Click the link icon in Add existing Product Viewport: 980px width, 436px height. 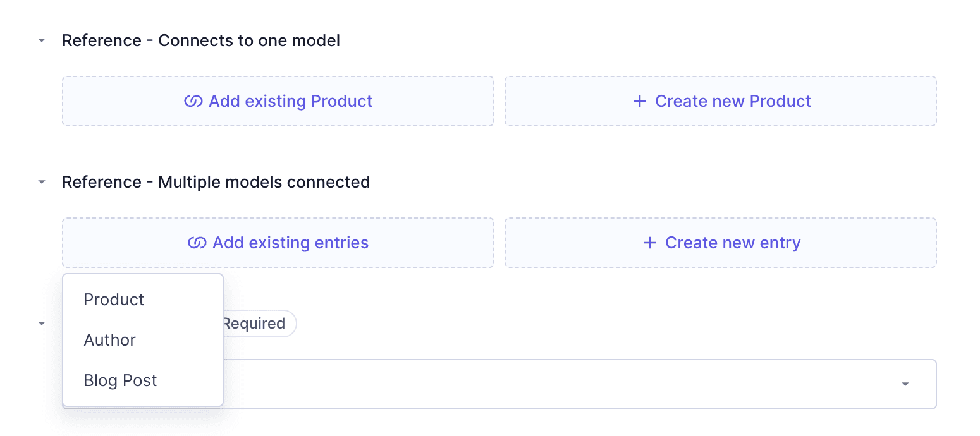click(193, 102)
